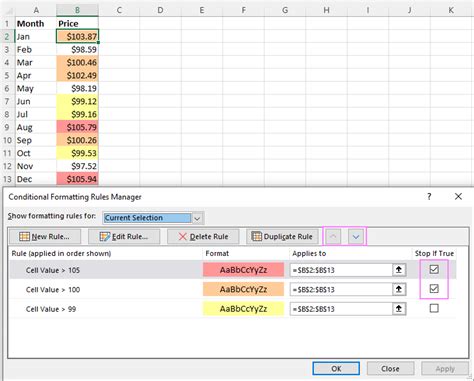This screenshot has width=474, height=381.
Task: Open Show formatting rules for dropdown
Action: point(197,218)
